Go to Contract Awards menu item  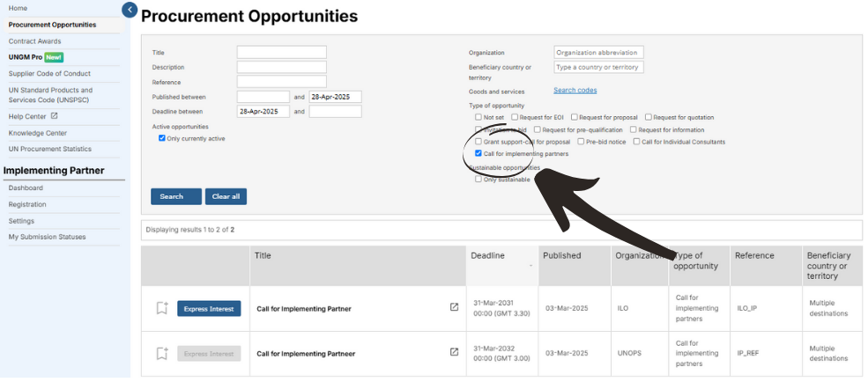point(35,41)
